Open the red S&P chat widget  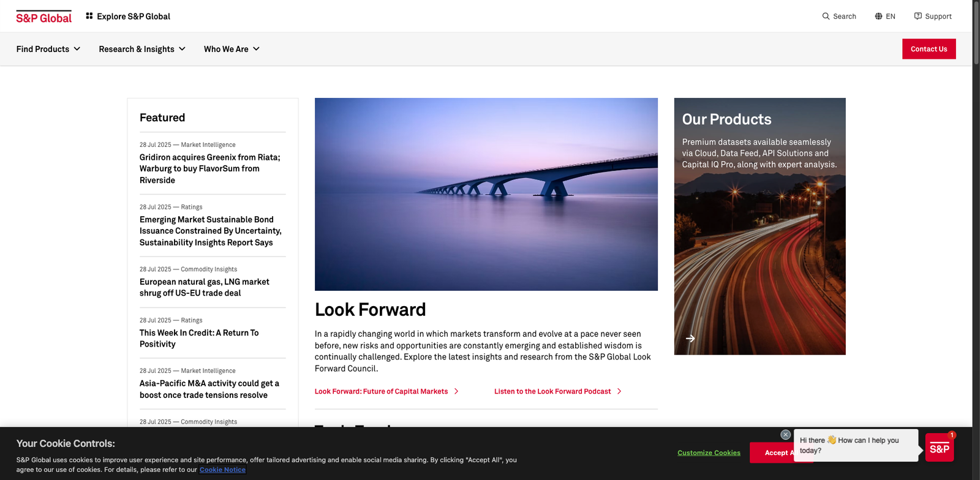[939, 448]
